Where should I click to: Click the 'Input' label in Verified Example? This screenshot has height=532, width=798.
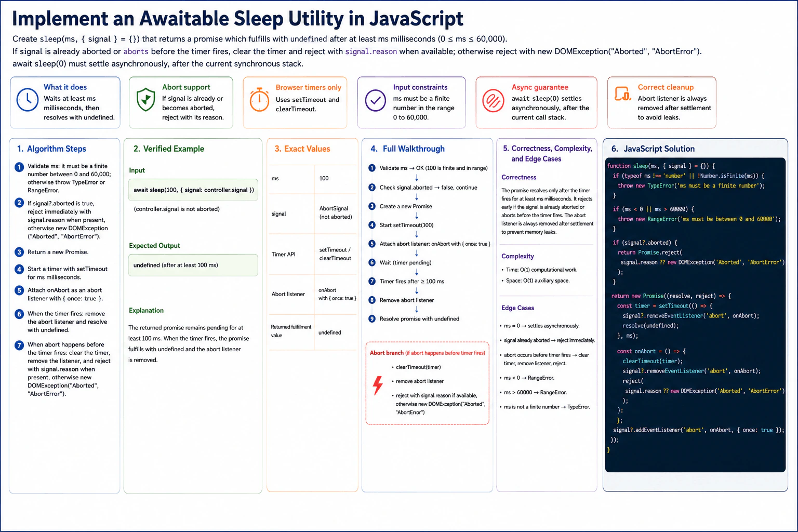(x=137, y=170)
